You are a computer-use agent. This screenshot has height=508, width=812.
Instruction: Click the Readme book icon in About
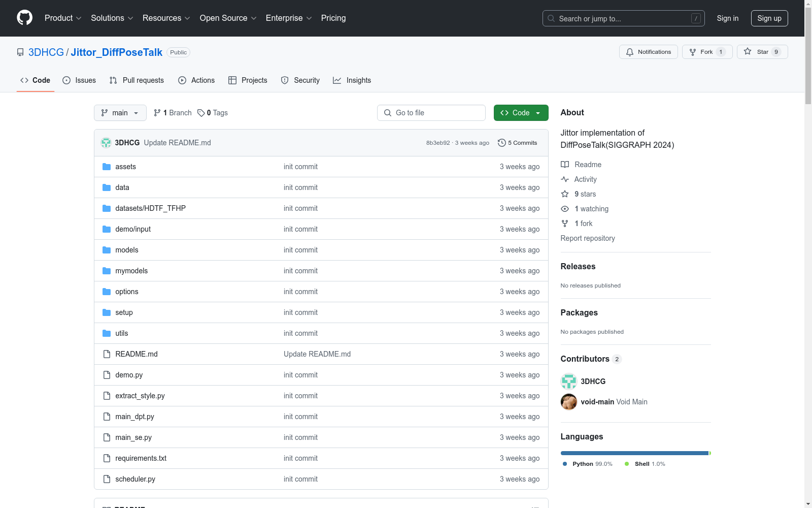click(565, 165)
